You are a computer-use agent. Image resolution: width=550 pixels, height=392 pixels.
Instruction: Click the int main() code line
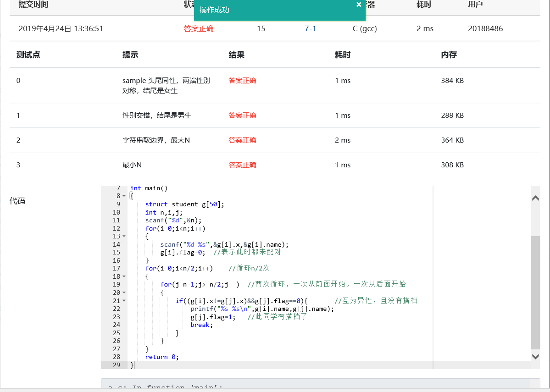[149, 188]
